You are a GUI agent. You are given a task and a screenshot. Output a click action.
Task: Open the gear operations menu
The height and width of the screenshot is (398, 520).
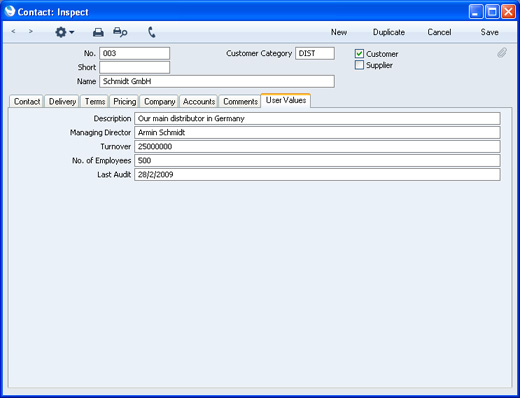(64, 32)
